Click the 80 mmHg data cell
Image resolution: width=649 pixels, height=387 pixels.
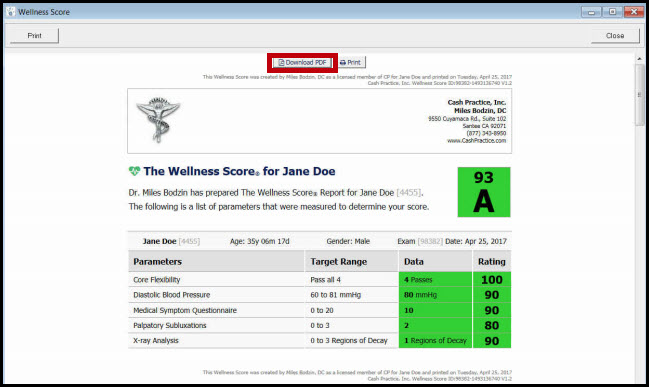(435, 295)
